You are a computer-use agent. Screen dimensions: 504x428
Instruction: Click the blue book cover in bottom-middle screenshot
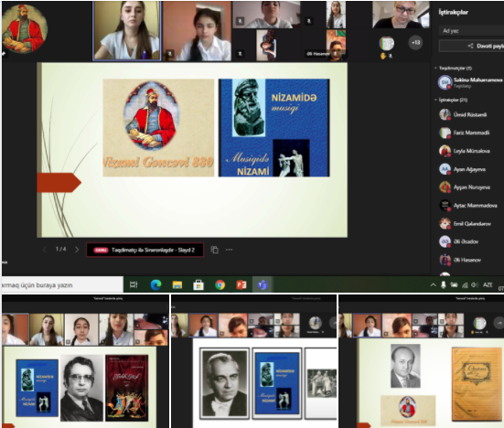pos(277,383)
